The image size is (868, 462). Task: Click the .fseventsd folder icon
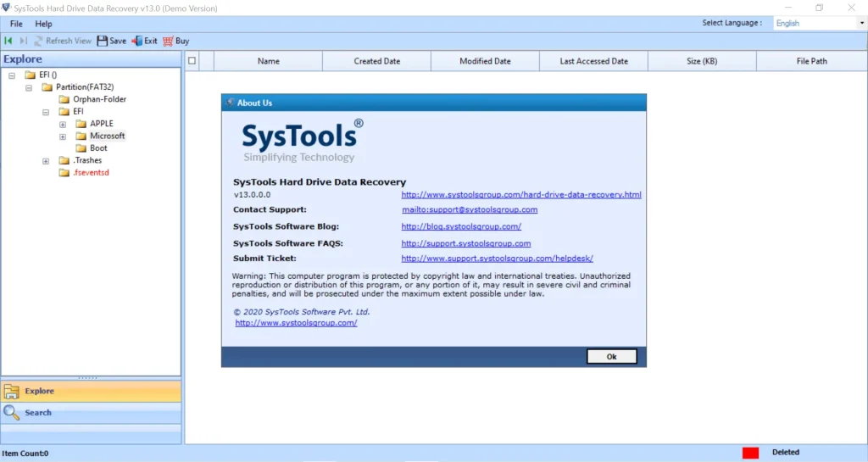click(64, 172)
